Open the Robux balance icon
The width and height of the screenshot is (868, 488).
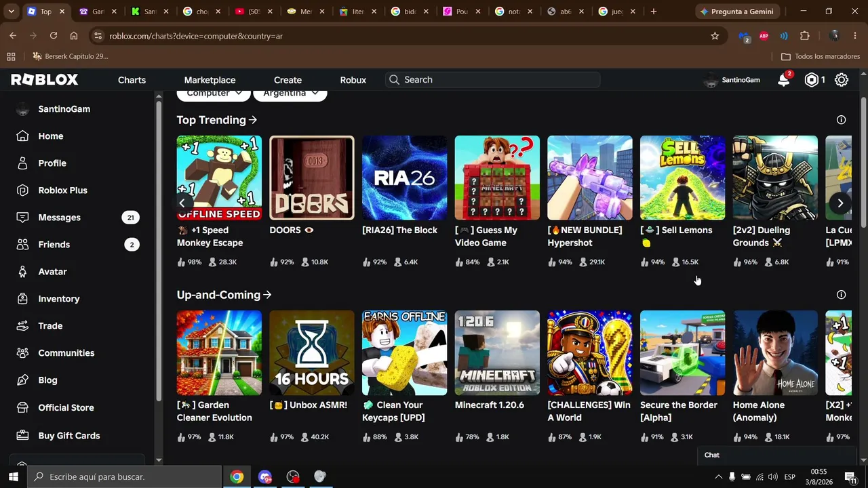[812, 80]
